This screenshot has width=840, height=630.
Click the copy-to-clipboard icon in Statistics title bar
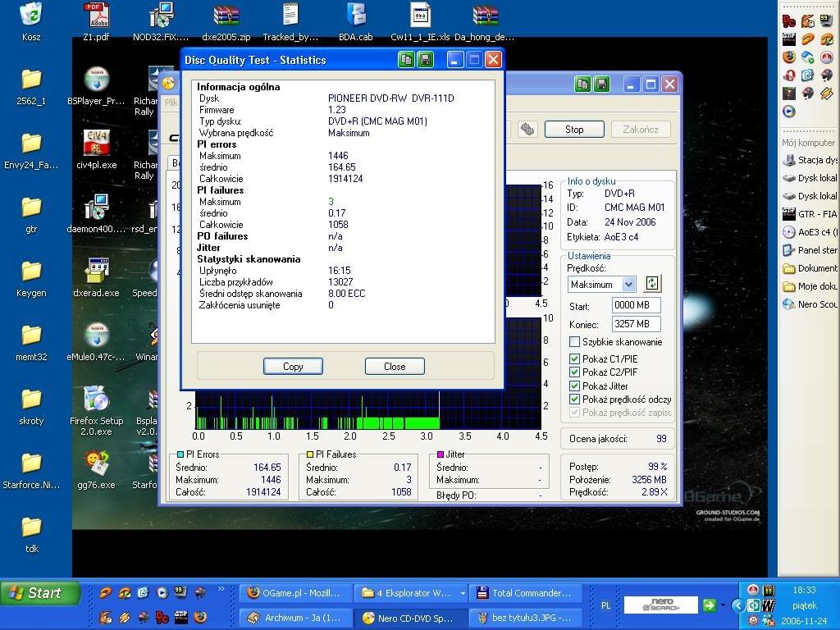pyautogui.click(x=407, y=59)
